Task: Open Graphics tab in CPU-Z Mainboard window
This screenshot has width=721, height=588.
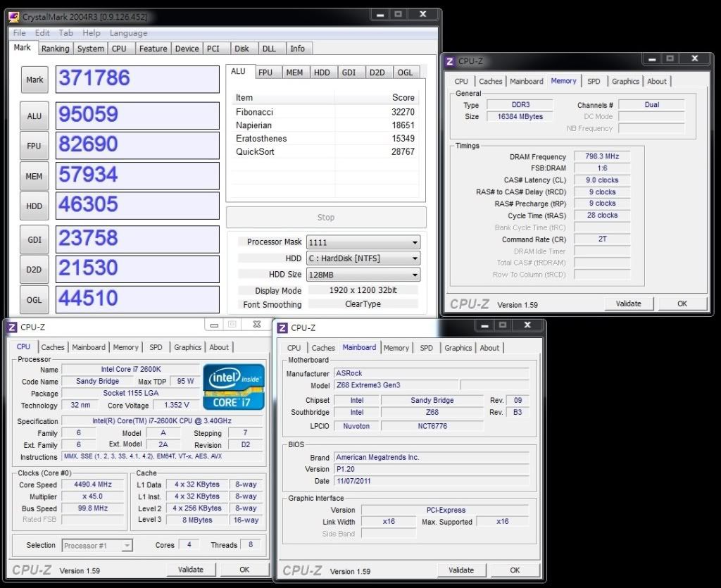Action: point(458,348)
